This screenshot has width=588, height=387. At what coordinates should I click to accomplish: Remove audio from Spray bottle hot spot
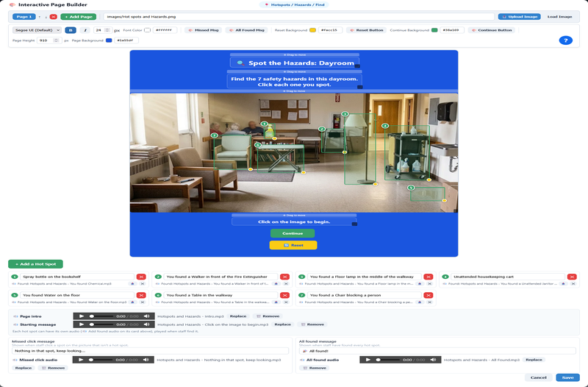coord(143,284)
